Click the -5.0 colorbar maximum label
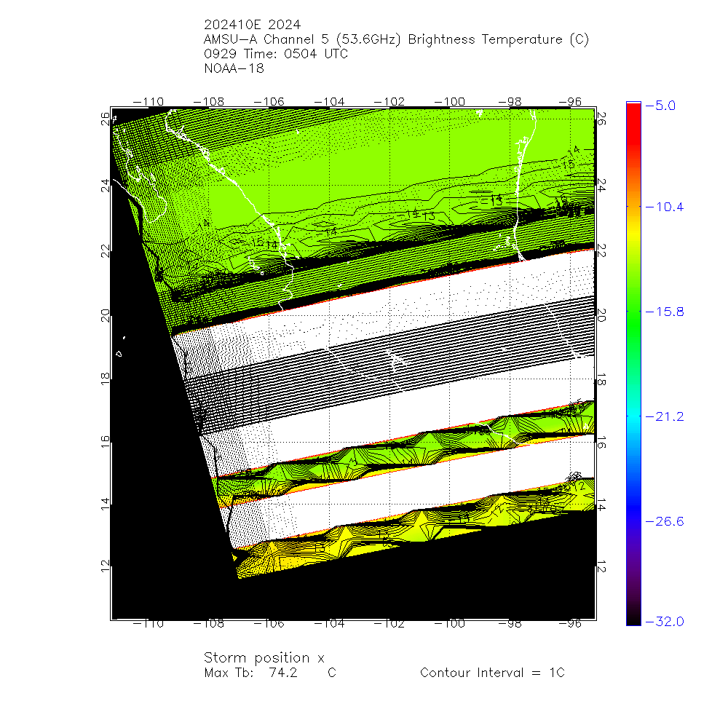The height and width of the screenshot is (728, 728). pos(665,106)
